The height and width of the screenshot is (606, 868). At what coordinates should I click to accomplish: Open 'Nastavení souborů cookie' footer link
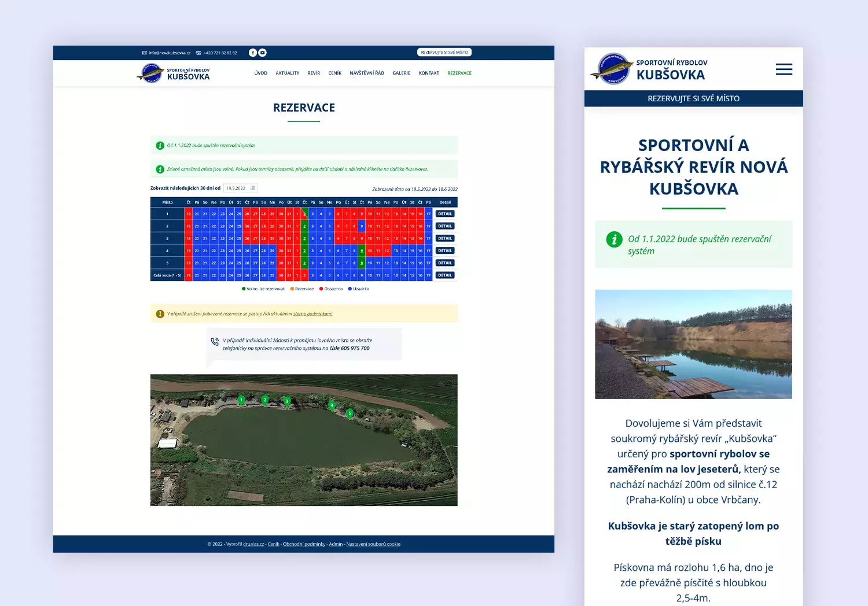click(x=373, y=544)
